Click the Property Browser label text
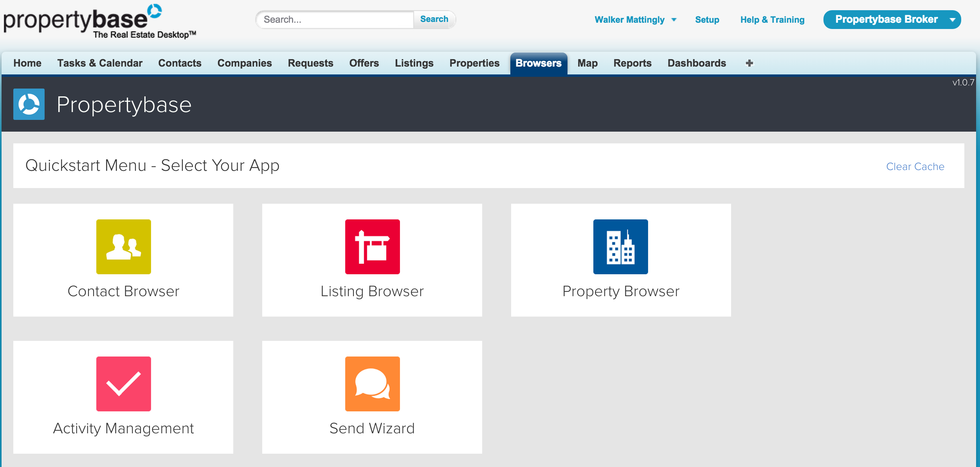Screen dimensions: 980x467 click(621, 291)
